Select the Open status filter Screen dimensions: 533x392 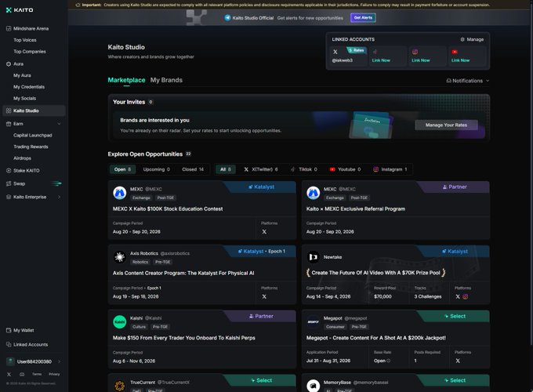[x=122, y=169]
